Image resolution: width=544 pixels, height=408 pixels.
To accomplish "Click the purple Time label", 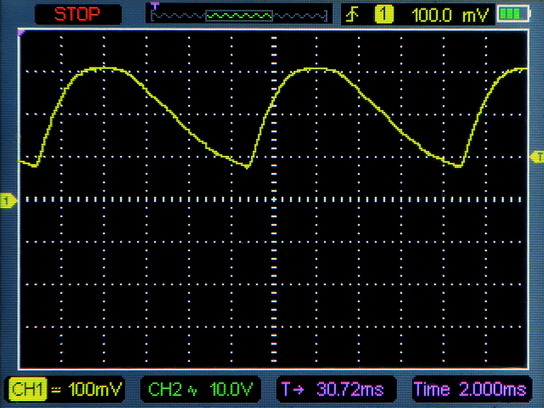I will [432, 389].
